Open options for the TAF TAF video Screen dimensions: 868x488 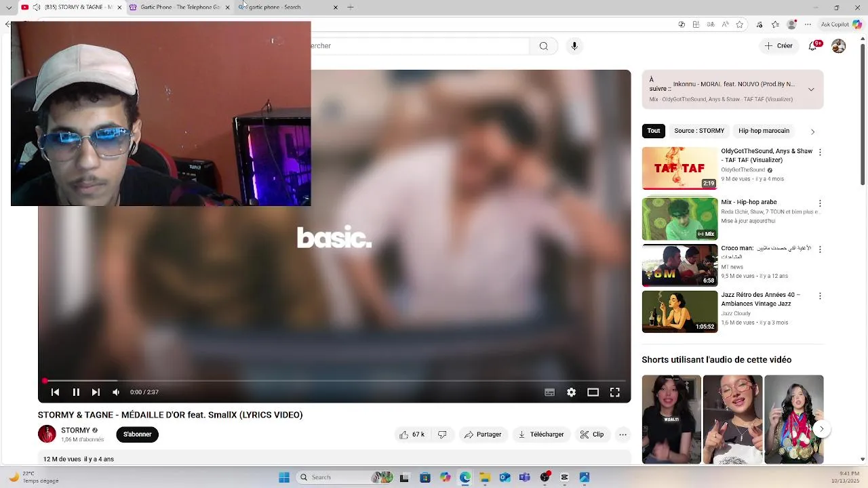(820, 152)
